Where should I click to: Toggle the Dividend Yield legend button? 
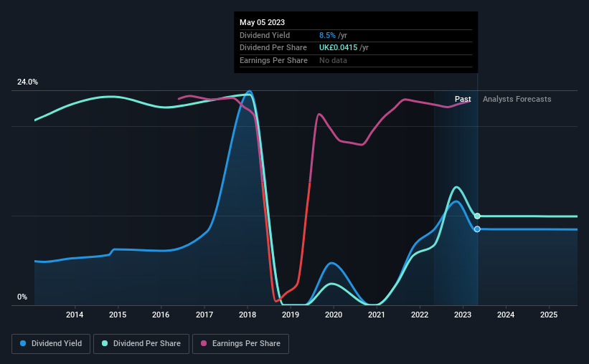pyautogui.click(x=51, y=344)
